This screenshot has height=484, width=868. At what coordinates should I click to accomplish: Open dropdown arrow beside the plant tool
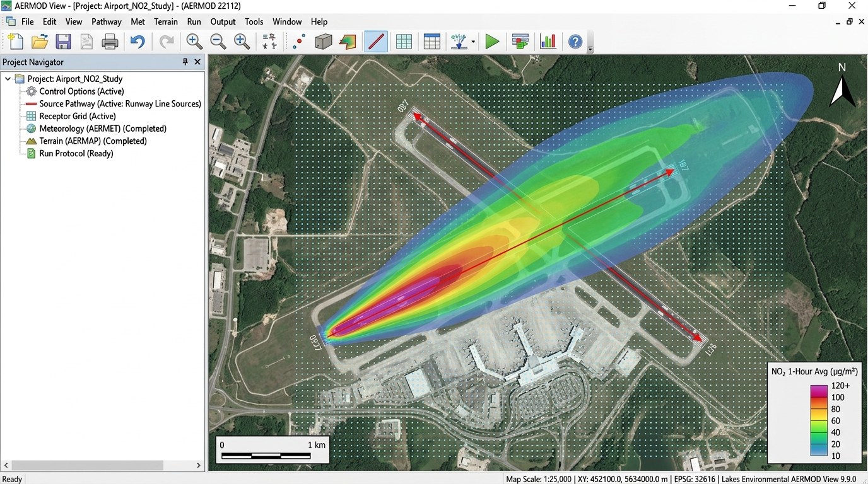(x=473, y=42)
